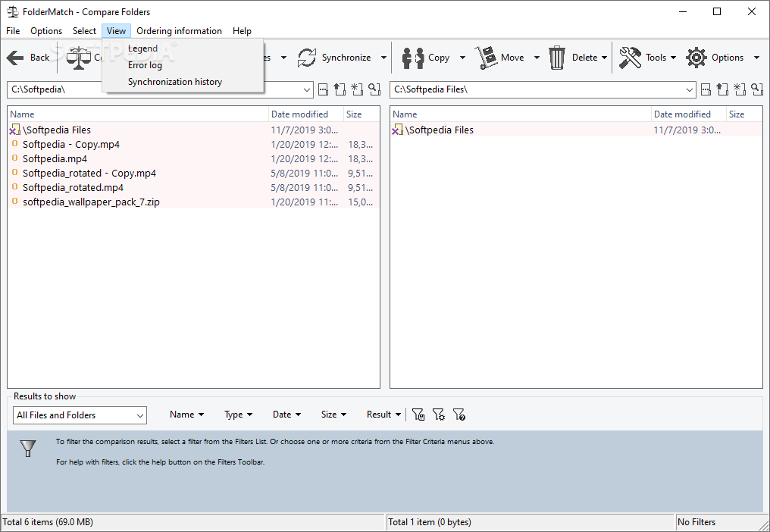
Task: Select \Softpedia Files folder in left pane
Action: (x=193, y=130)
